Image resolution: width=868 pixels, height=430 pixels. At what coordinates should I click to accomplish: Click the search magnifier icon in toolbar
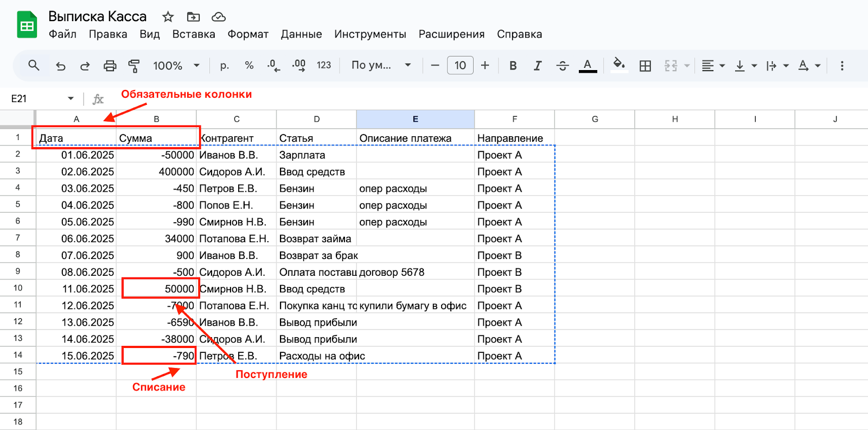click(x=34, y=66)
